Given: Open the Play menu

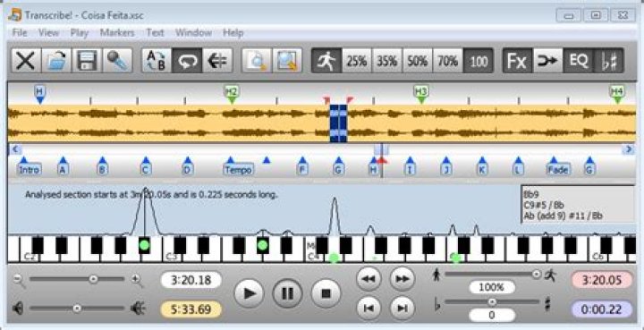Looking at the screenshot, I should tap(80, 33).
